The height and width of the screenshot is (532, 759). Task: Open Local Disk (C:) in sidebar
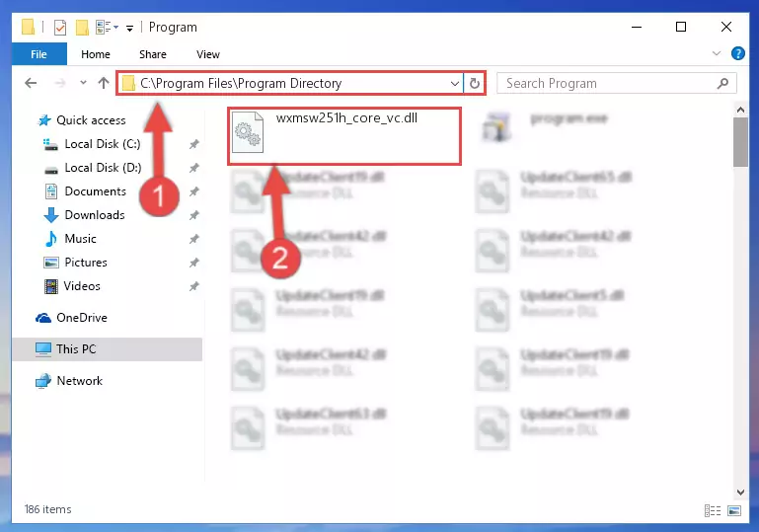pos(102,144)
